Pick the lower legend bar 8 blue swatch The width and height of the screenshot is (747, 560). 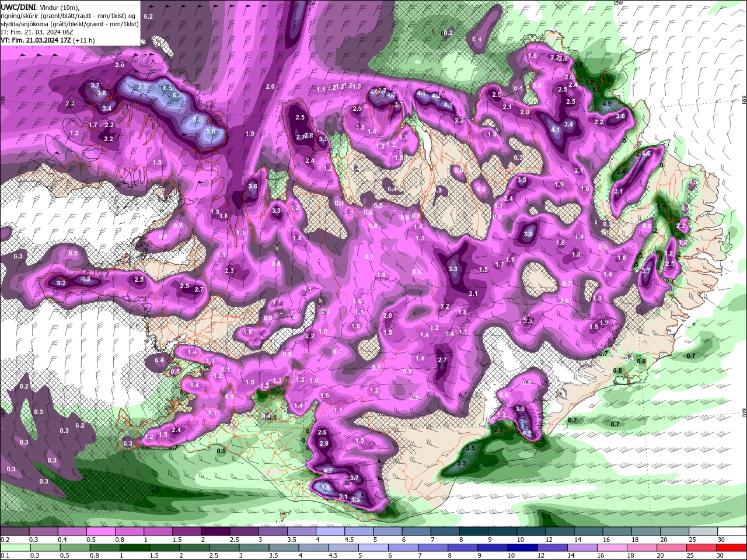pyautogui.click(x=464, y=548)
